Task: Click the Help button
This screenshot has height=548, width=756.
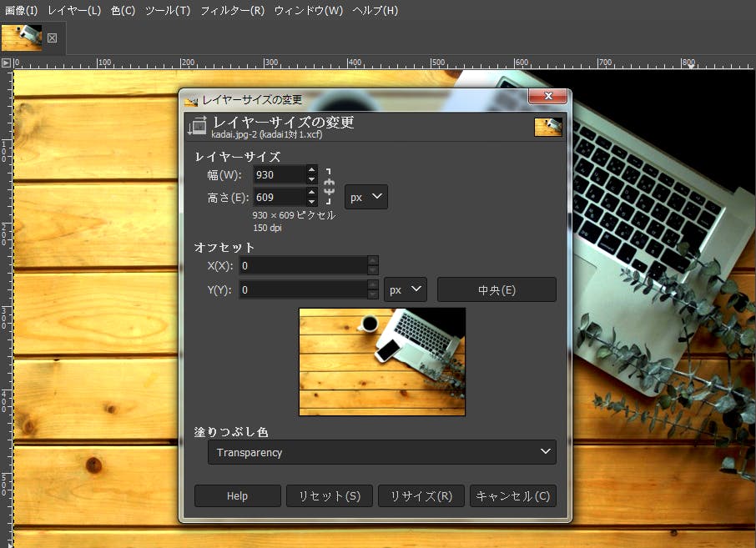Action: click(x=237, y=496)
